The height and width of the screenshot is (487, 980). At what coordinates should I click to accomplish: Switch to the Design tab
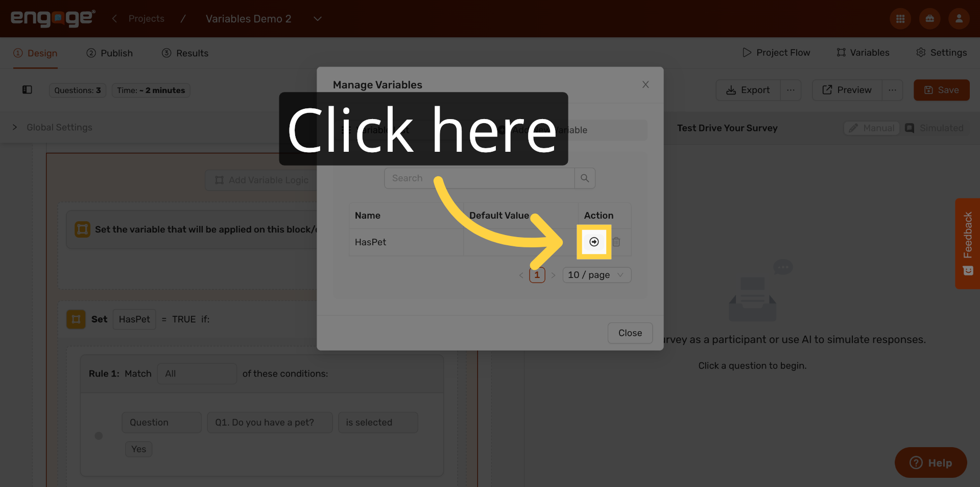click(x=35, y=53)
